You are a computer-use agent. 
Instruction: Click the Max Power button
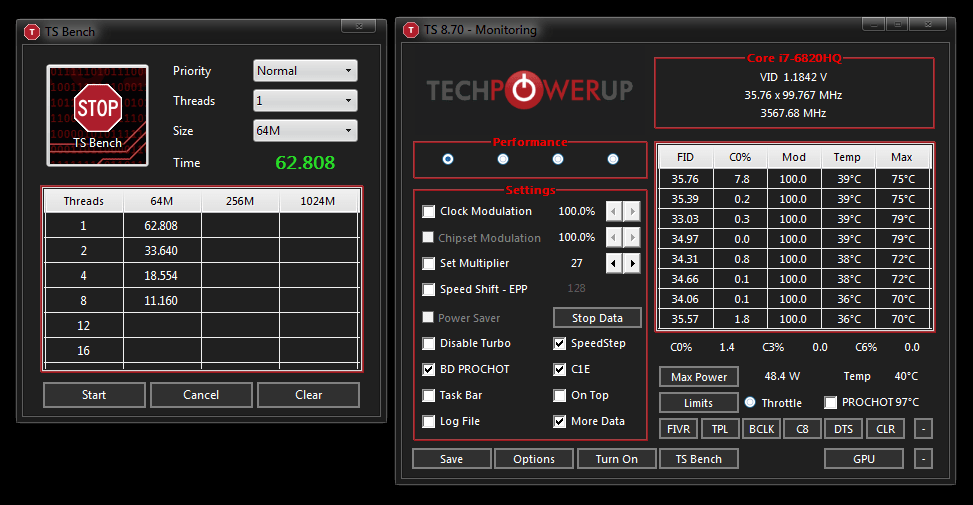pyautogui.click(x=699, y=377)
